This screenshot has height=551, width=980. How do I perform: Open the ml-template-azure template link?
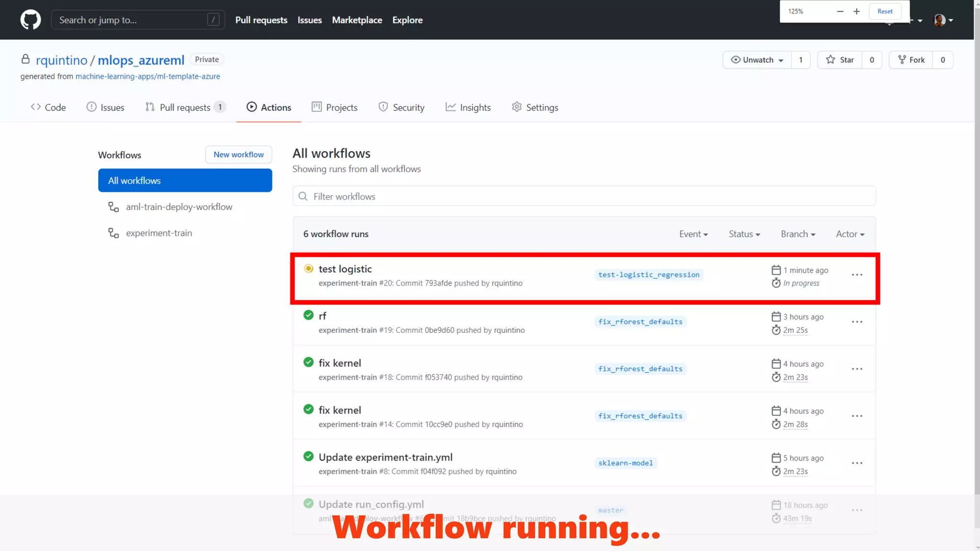point(148,77)
